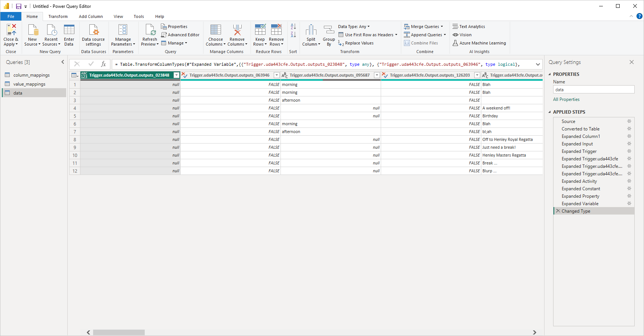This screenshot has height=336, width=644.
Task: Expand the formula bar
Action: point(538,64)
